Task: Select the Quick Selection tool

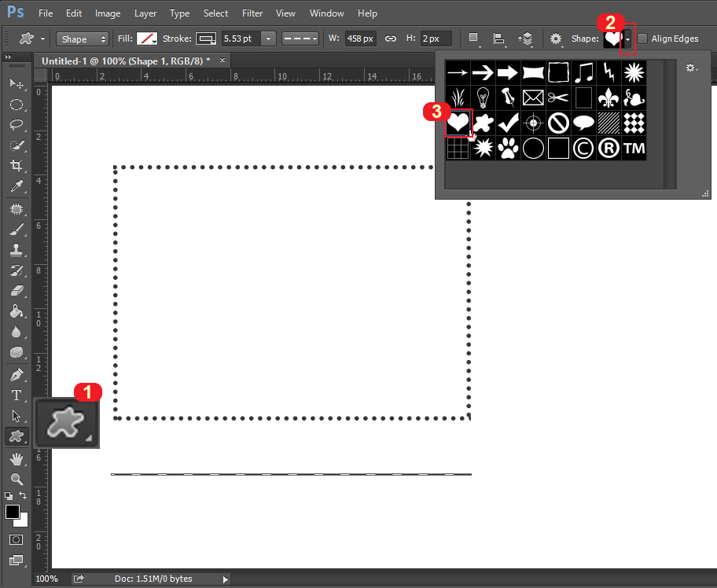Action: tap(17, 145)
